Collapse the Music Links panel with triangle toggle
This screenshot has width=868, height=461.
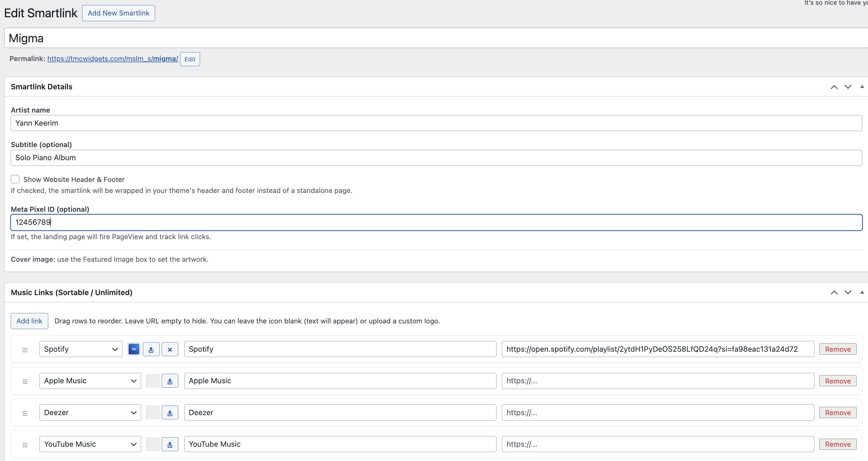click(861, 292)
